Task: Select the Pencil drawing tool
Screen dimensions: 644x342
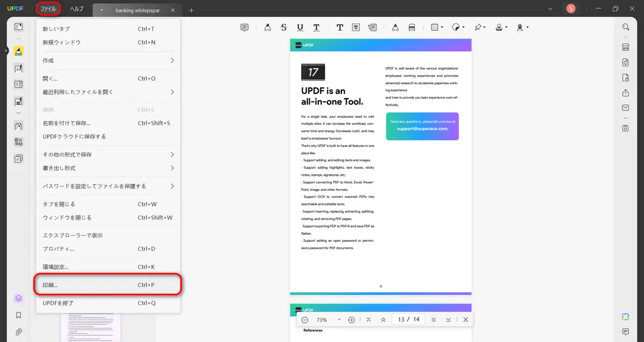Action: (395, 27)
